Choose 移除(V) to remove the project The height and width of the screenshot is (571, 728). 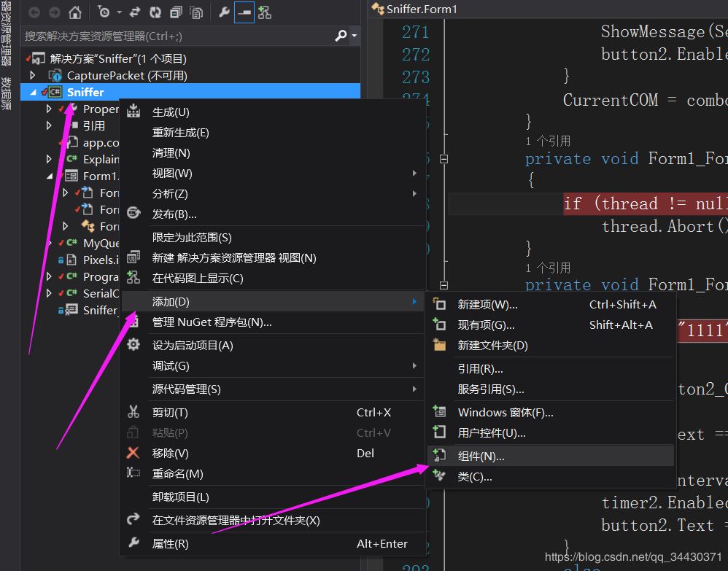pos(273,453)
